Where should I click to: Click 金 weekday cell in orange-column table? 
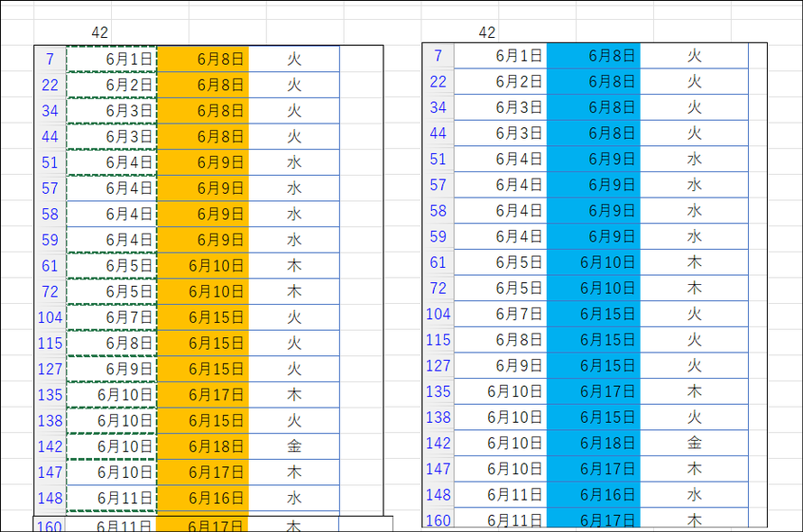(x=294, y=446)
